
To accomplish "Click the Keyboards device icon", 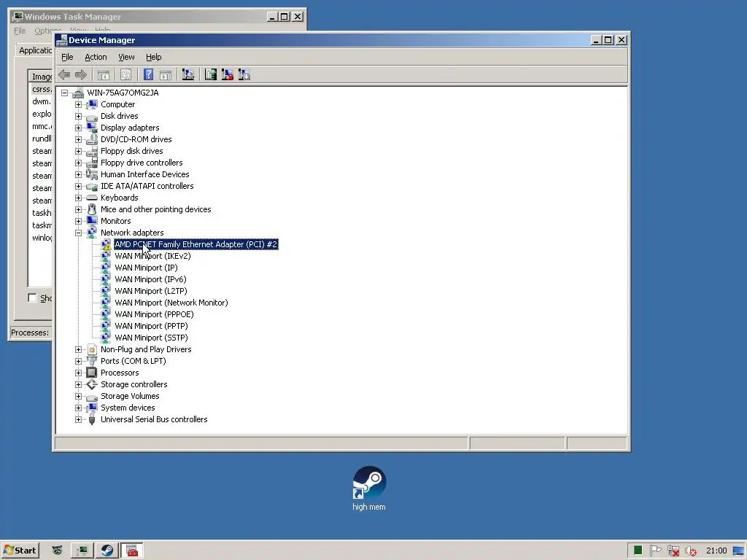I will pos(92,198).
